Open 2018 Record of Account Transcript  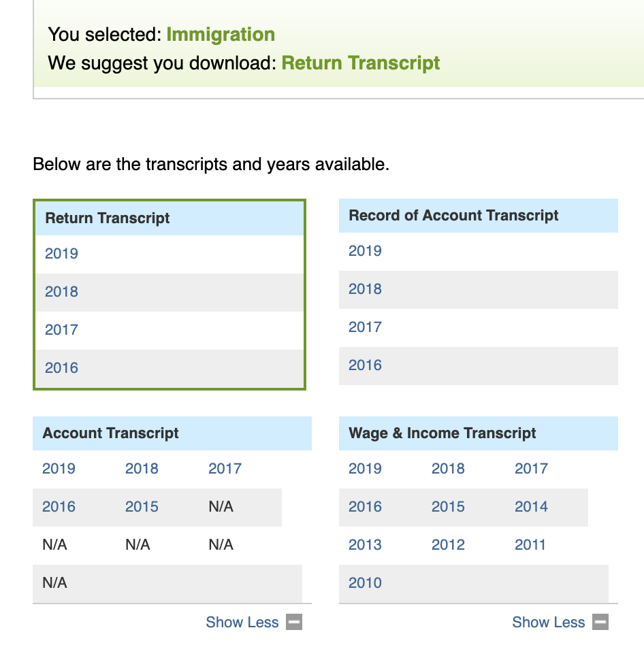[365, 288]
